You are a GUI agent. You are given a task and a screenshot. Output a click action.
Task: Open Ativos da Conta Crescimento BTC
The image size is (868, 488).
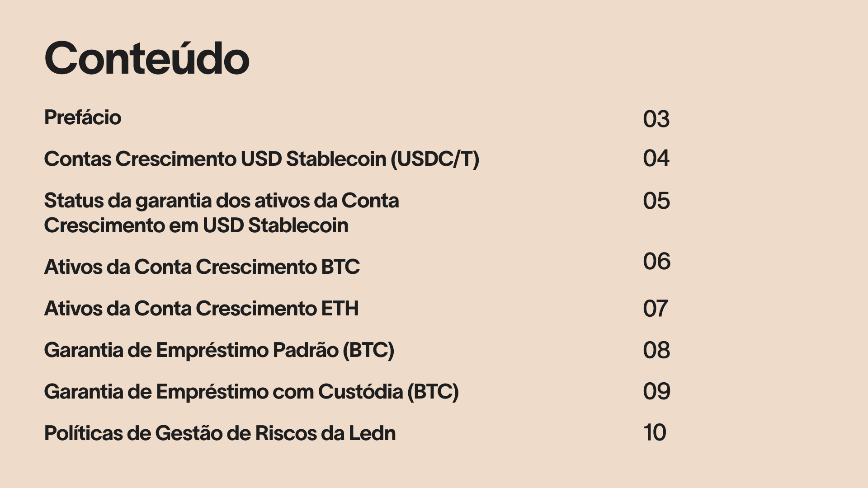click(x=202, y=267)
